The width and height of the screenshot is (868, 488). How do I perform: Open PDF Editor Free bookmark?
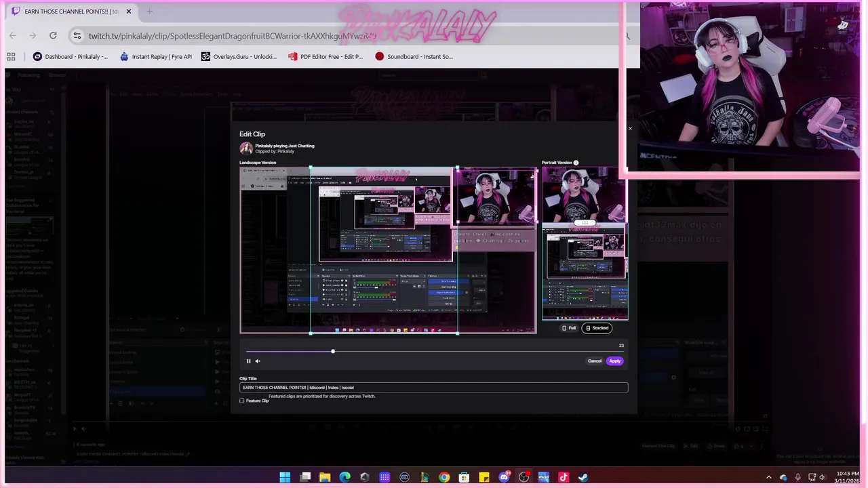coord(325,56)
